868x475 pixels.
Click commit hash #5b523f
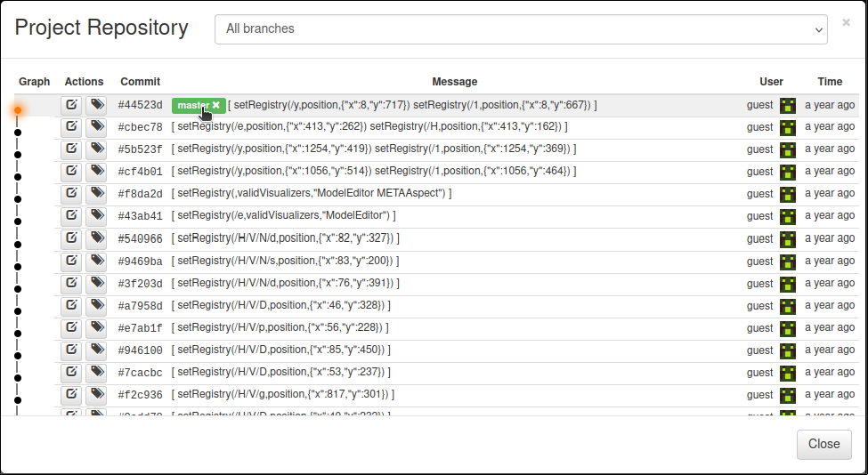click(141, 149)
